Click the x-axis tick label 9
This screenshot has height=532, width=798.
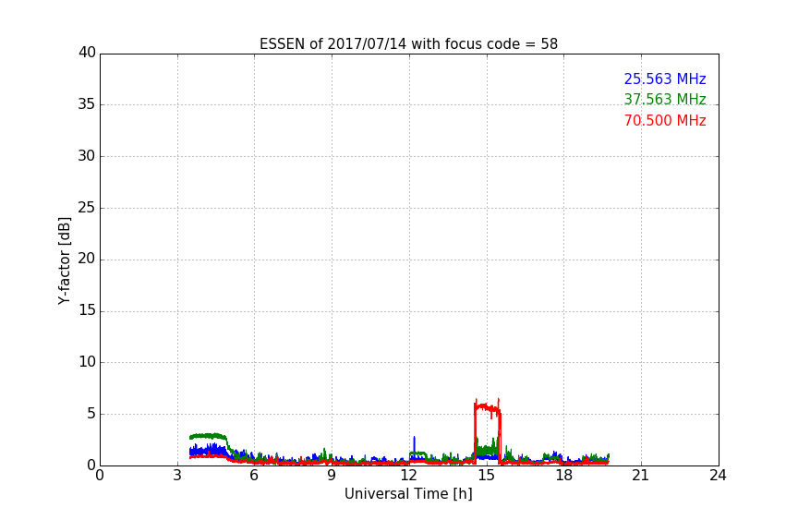coord(332,476)
